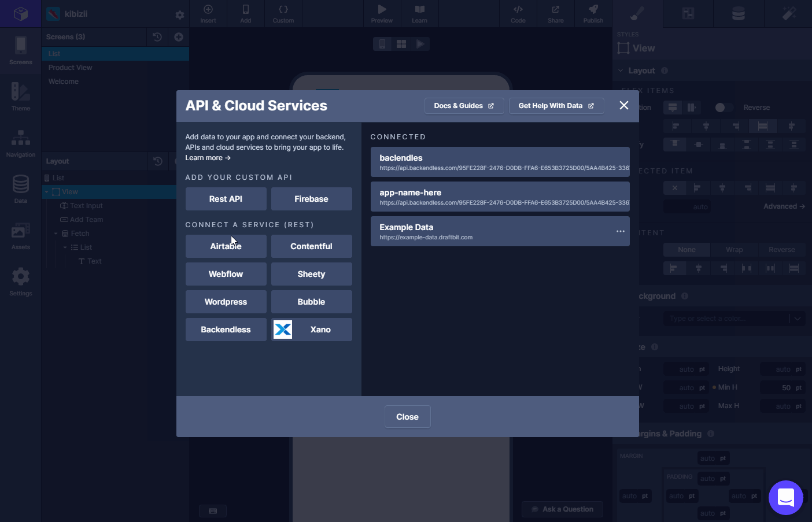This screenshot has width=812, height=522.
Task: Switch to the interactions wand tab
Action: (789, 13)
